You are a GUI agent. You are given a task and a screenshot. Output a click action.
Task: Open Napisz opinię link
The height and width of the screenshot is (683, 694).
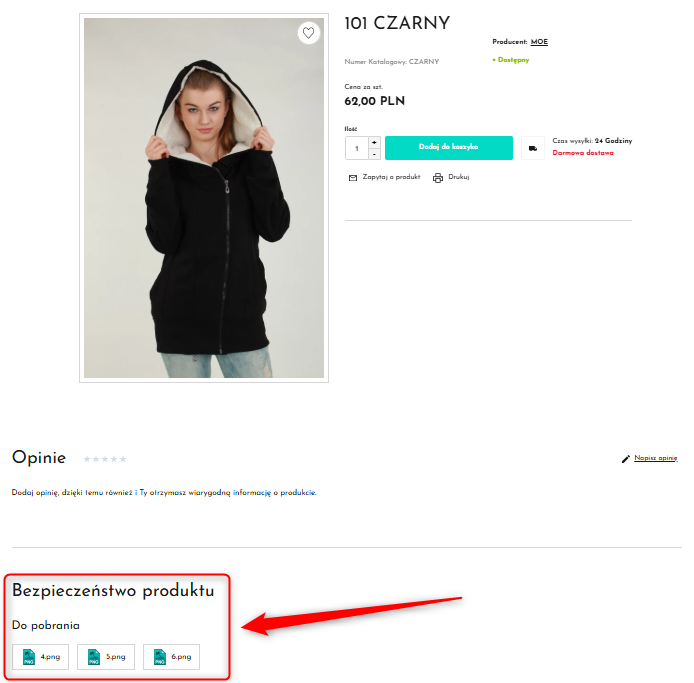point(655,458)
